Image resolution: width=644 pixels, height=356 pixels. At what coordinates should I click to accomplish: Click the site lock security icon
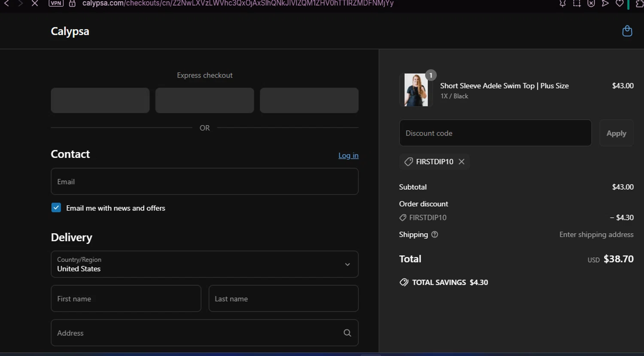click(72, 3)
